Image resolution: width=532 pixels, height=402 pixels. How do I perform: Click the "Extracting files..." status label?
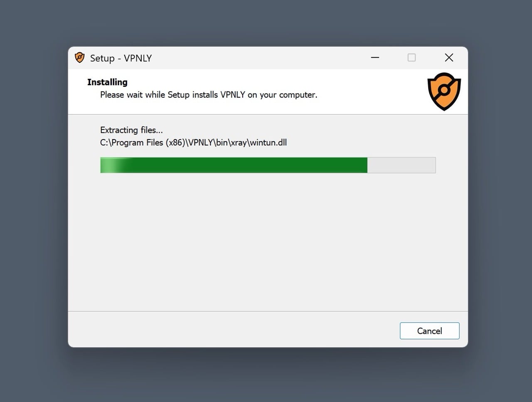131,130
